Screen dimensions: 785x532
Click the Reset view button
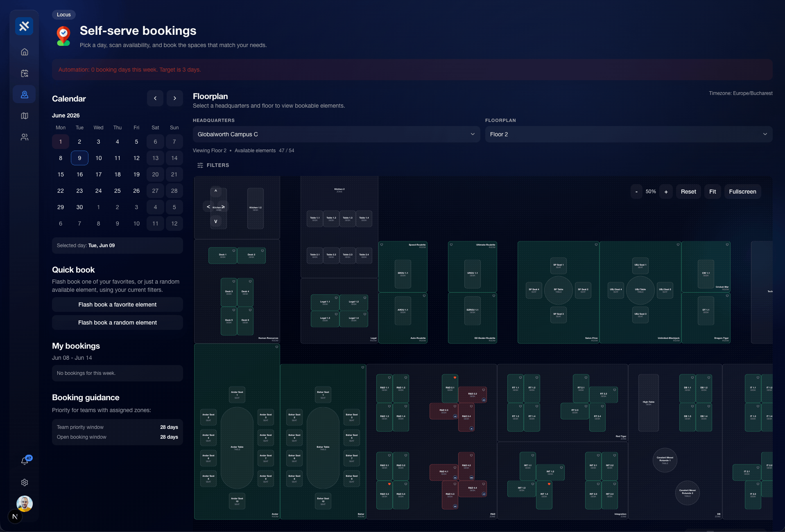[x=688, y=192]
